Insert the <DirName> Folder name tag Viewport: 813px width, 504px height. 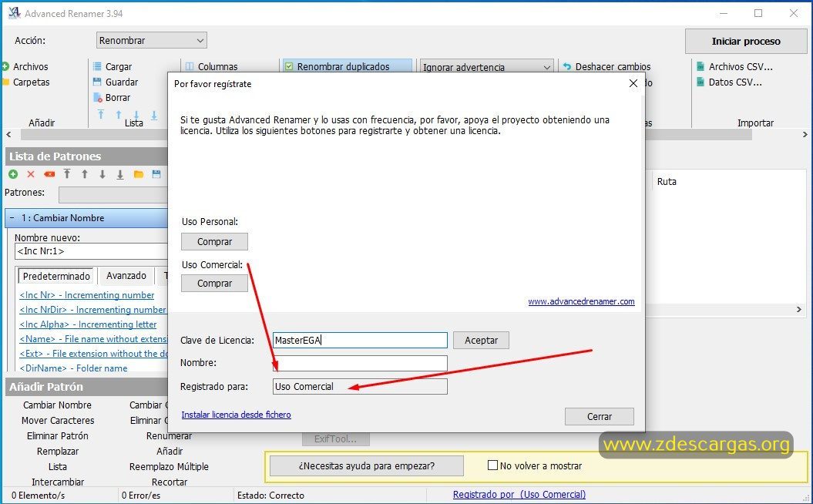pos(74,368)
